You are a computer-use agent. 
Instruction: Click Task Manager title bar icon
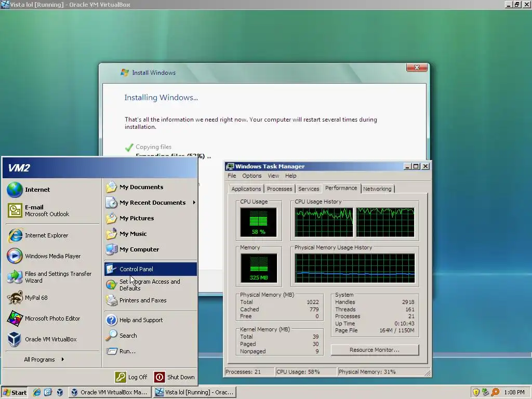[x=230, y=166]
